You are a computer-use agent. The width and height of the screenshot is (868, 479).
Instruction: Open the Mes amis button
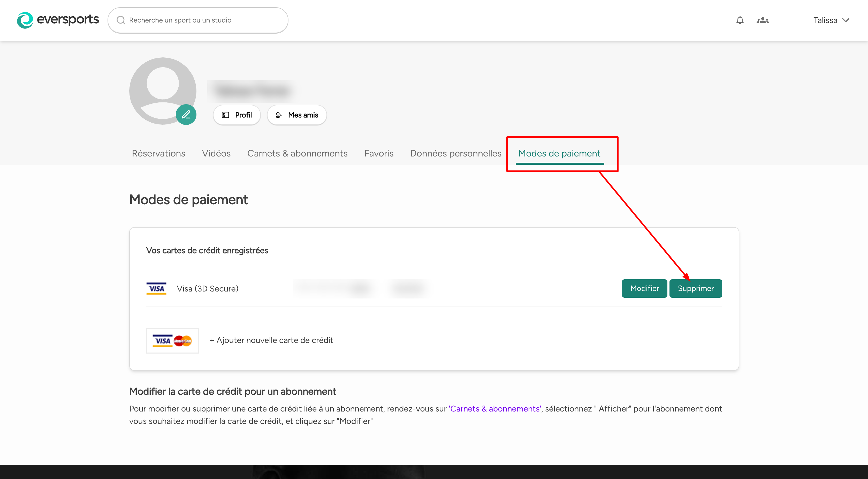297,115
